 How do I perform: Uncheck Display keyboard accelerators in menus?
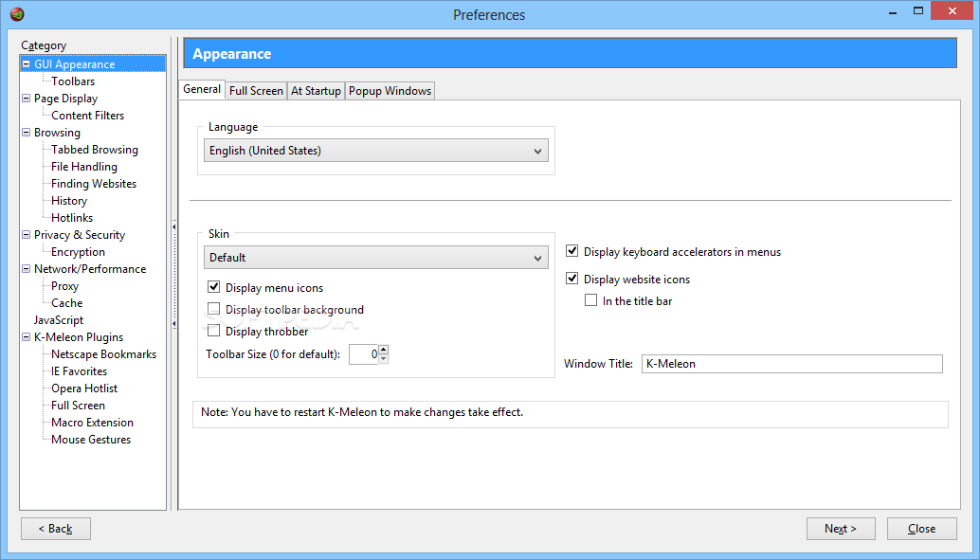(x=572, y=251)
